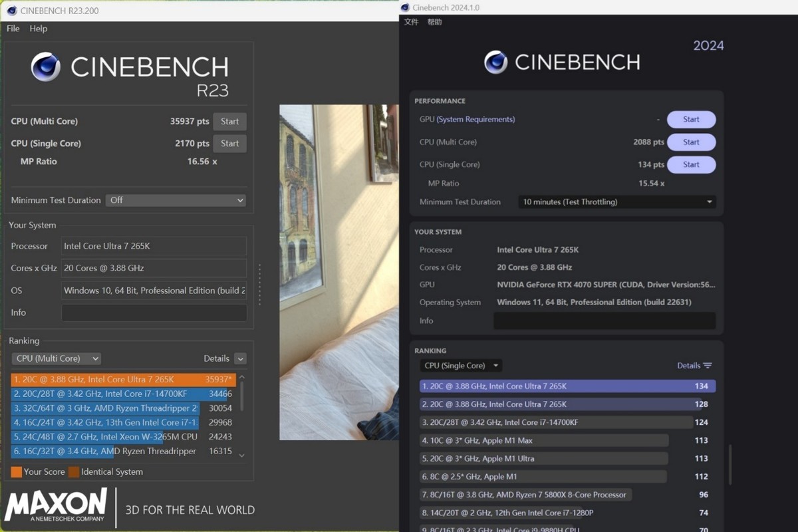Select R23 rank 3 AMD Ryzen Threadripper 32C/64T
The height and width of the screenshot is (532, 798).
click(x=123, y=408)
